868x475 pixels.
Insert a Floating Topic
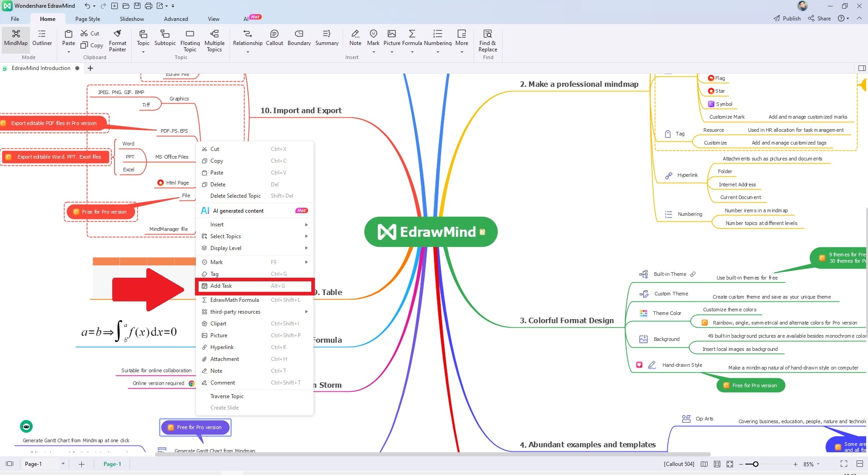click(190, 41)
